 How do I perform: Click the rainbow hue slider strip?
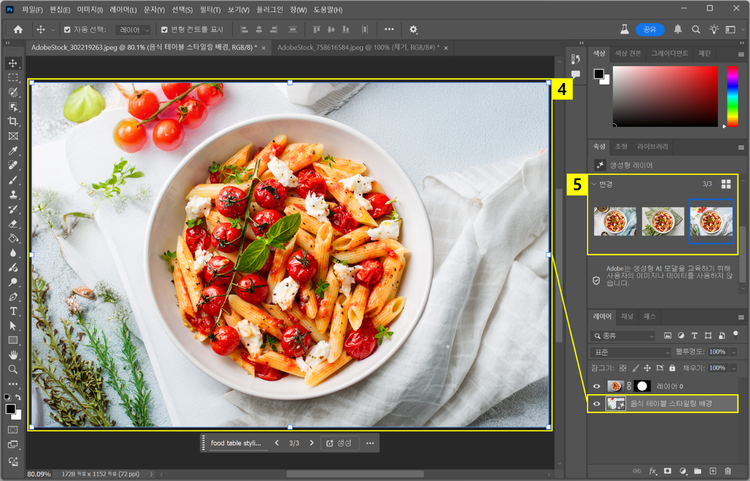click(x=732, y=96)
